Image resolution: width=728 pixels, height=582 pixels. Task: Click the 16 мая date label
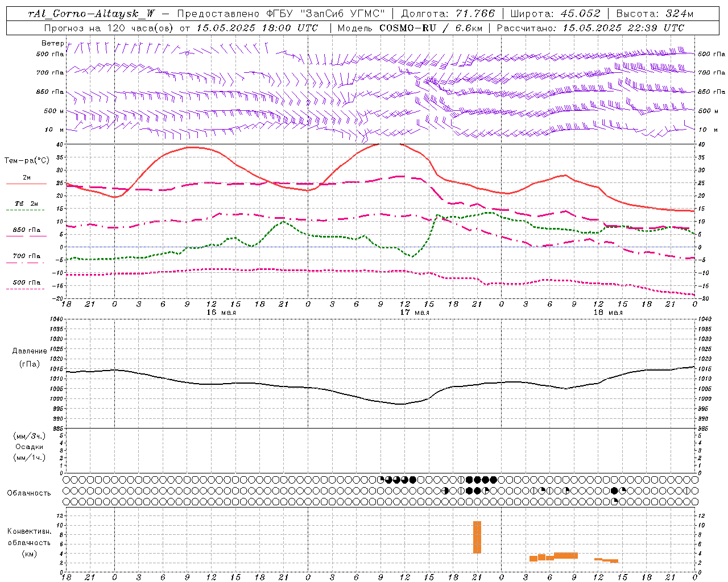[221, 313]
